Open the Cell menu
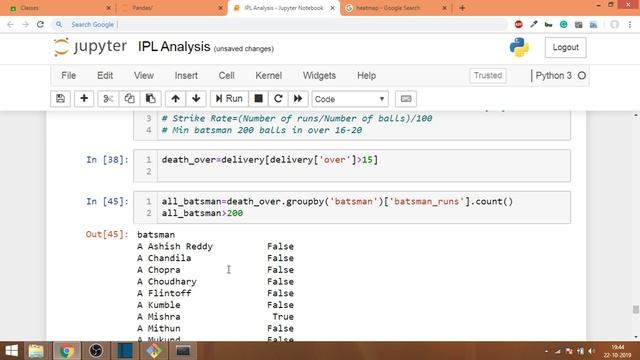Screen dimensions: 640x360 coord(227,76)
